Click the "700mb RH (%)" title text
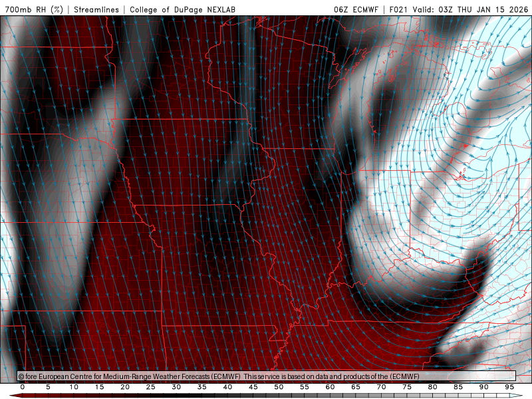Screen dimensions: 532x399 click(x=34, y=9)
